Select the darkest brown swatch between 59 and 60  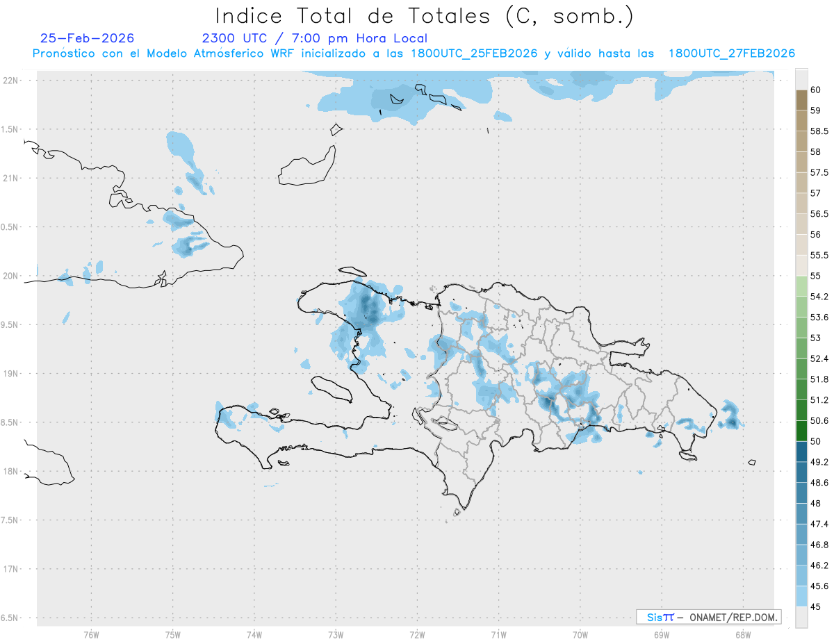click(801, 100)
